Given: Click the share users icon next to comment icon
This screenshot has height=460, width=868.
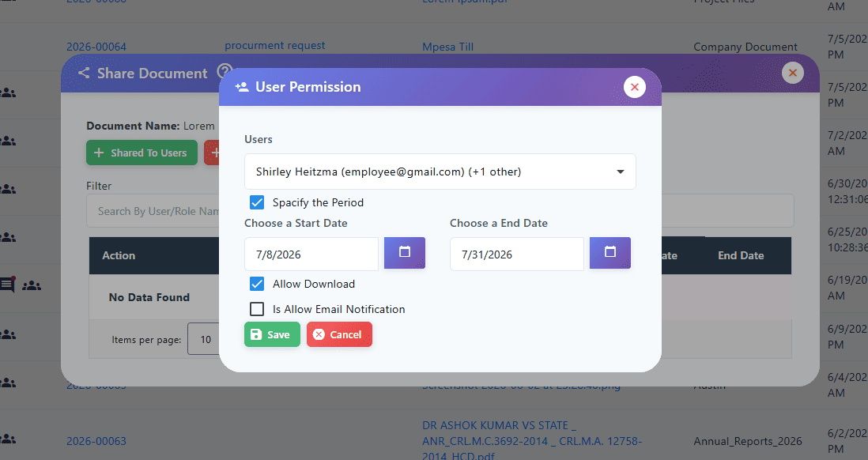Looking at the screenshot, I should pos(32,285).
